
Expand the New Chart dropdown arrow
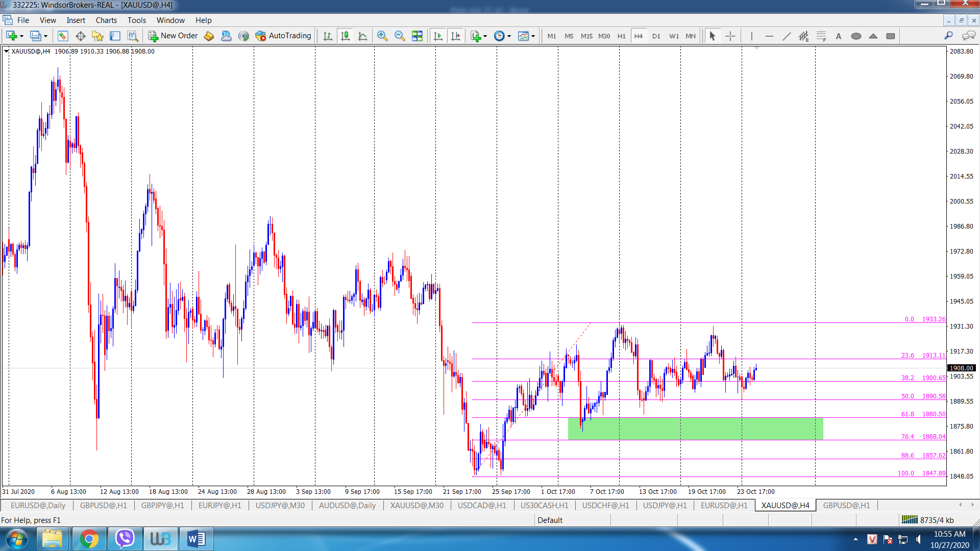[21, 36]
